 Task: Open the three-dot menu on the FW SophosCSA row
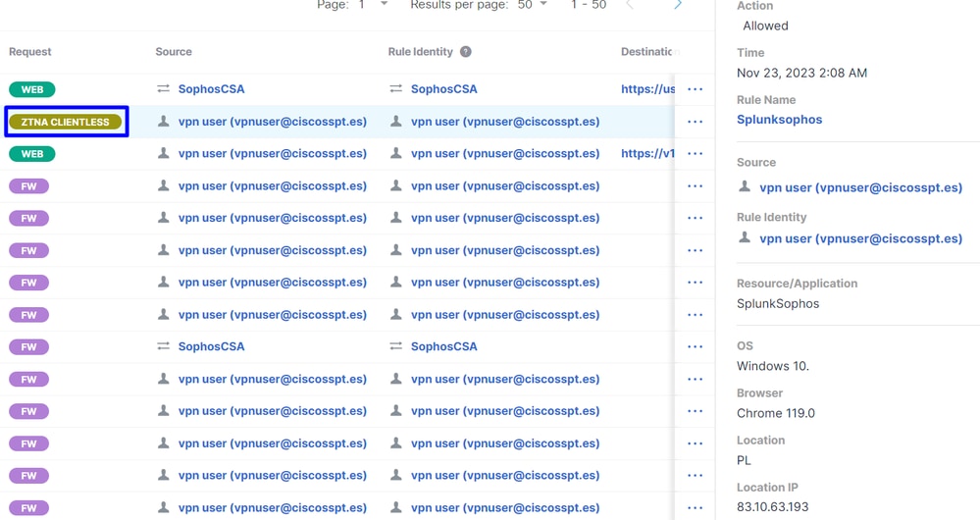pyautogui.click(x=695, y=347)
